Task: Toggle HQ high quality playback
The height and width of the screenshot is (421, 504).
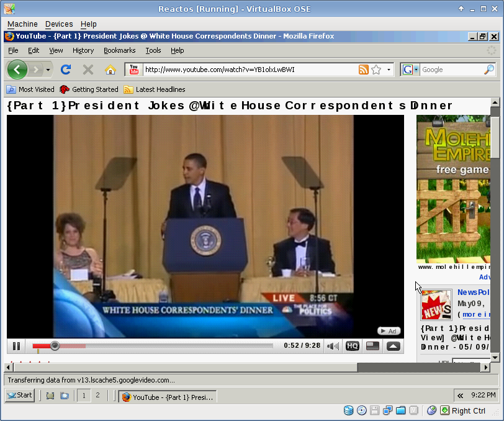Action: pos(353,346)
